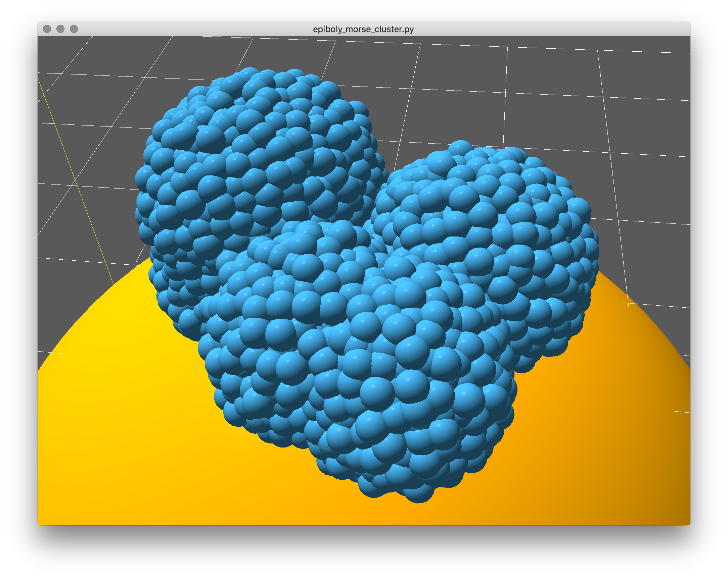This screenshot has height=579, width=728.
Task: Click the leftmost gray close circle
Action: (x=47, y=29)
